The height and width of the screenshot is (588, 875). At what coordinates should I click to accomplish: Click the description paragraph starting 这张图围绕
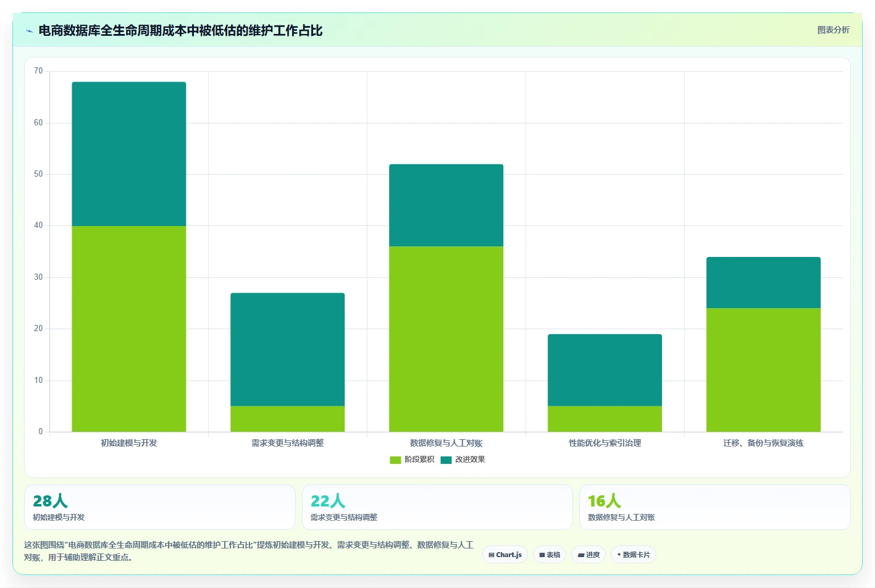click(249, 551)
